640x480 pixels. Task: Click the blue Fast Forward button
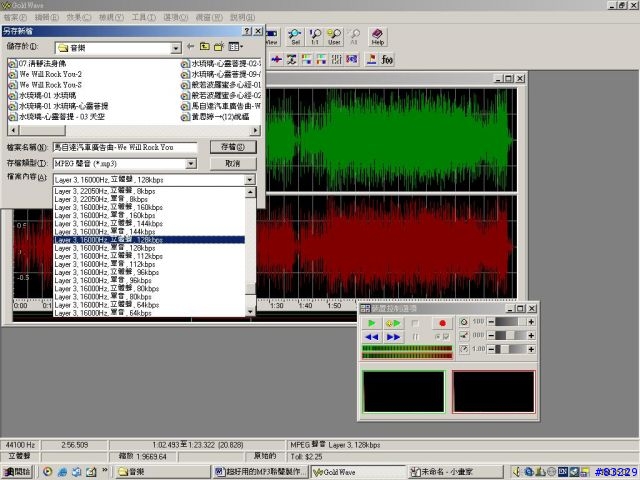(x=393, y=337)
